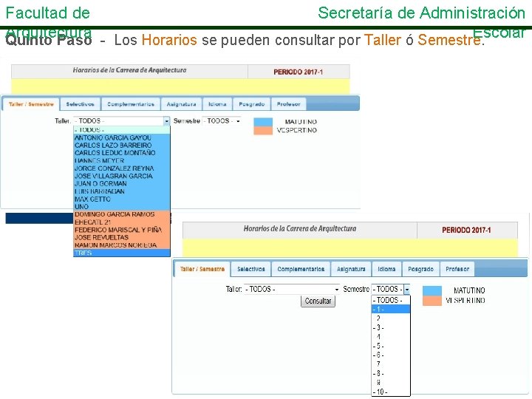Open the upper Semestre dropdown

tap(222, 120)
